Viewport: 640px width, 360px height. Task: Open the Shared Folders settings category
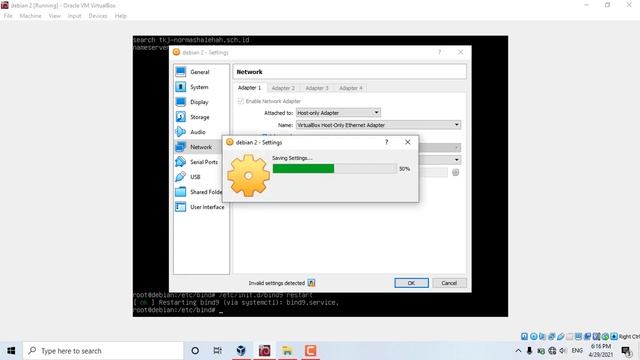tap(199, 192)
